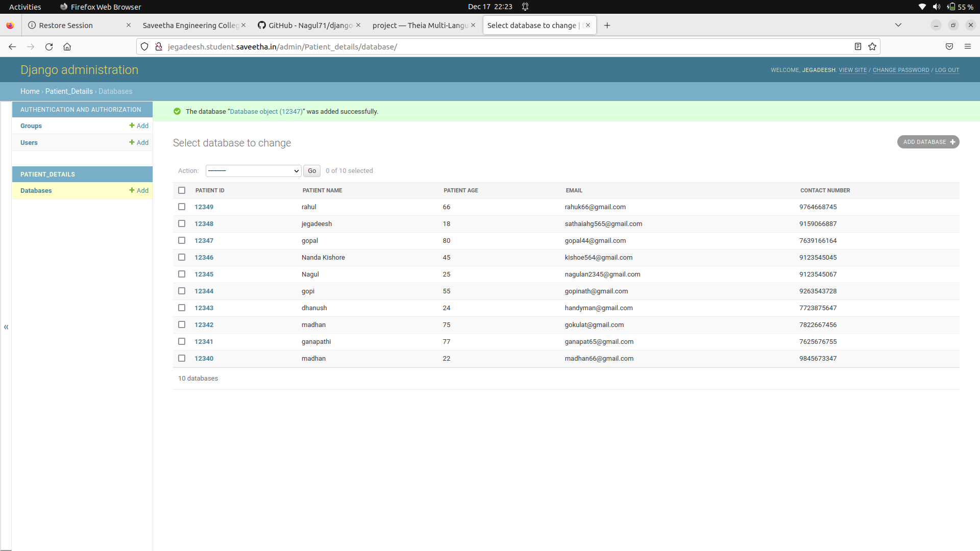This screenshot has width=980, height=551.
Task: Click the browser reload icon
Action: point(49,47)
